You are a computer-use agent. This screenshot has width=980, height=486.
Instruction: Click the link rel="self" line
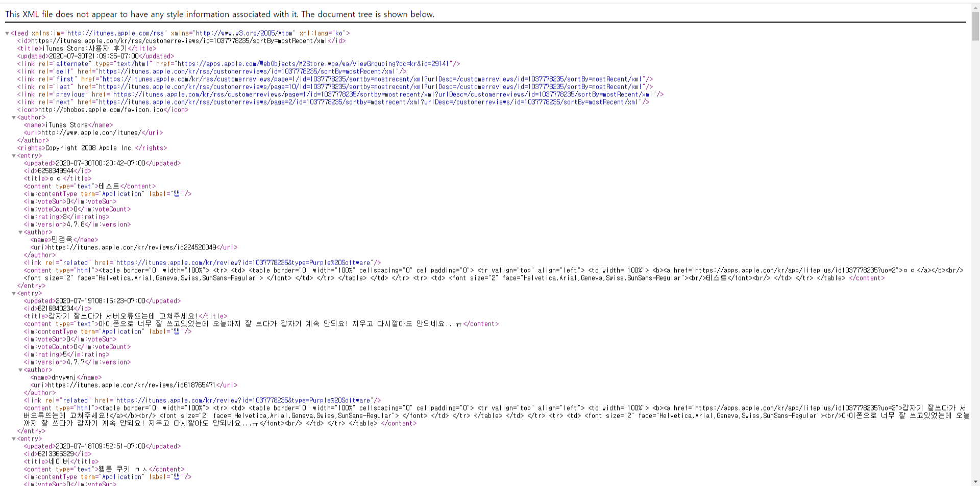[212, 71]
